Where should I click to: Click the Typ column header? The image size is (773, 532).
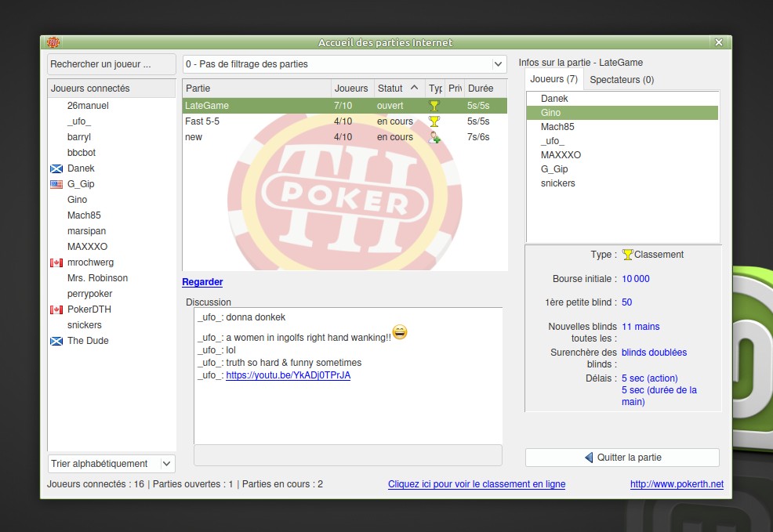(x=435, y=89)
